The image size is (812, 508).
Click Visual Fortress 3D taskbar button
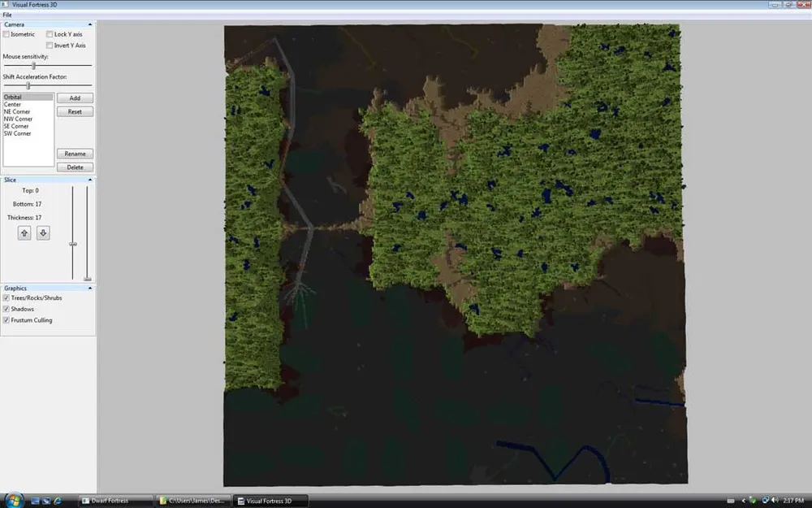click(x=270, y=501)
